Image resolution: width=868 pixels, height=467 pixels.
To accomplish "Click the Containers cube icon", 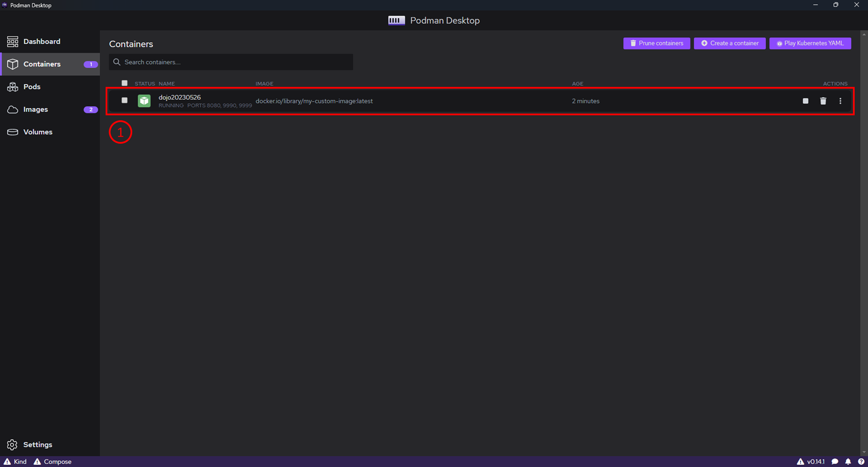I will [x=13, y=64].
